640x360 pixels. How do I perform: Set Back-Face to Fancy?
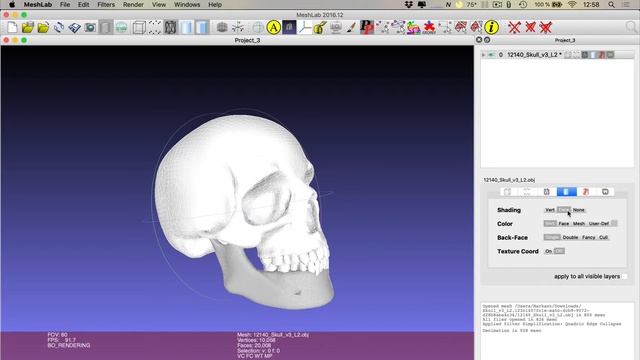(x=589, y=238)
